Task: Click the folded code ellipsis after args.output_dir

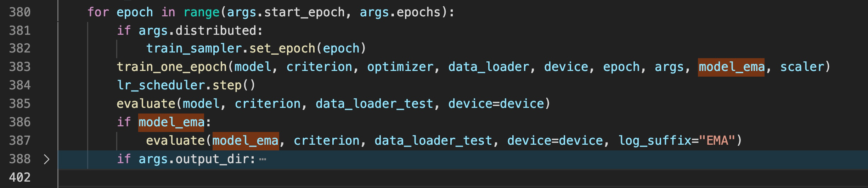Action: [x=263, y=159]
